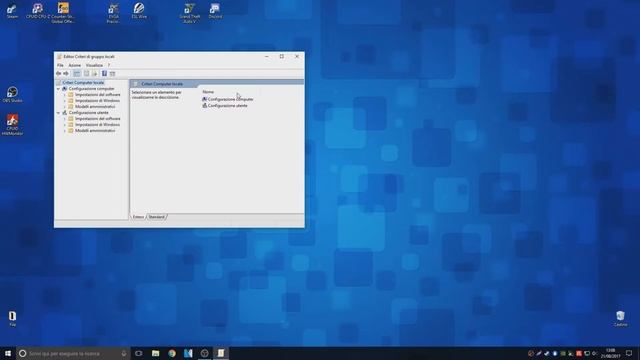Viewport: 640px width, 360px height.
Task: Select Impostazioni di Windows under Configurazione computer
Action: 97,100
